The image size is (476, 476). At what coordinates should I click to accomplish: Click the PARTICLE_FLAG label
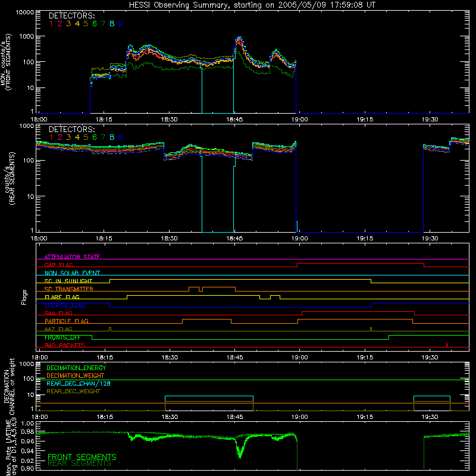(x=67, y=321)
